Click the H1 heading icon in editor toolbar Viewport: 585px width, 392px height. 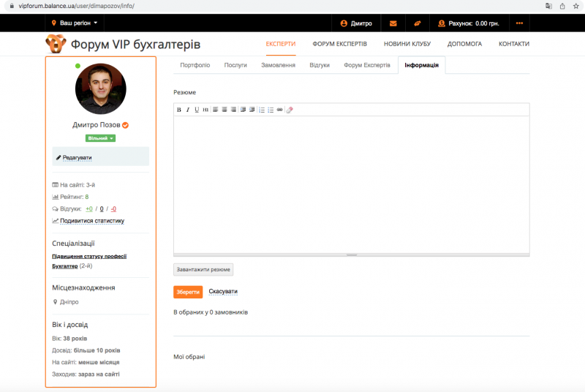coord(205,110)
